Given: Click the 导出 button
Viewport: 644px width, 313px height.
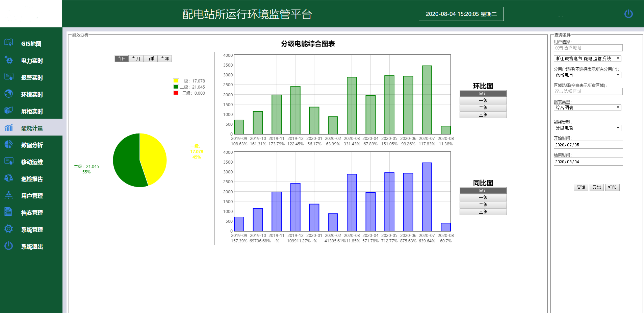Looking at the screenshot, I should tap(597, 187).
